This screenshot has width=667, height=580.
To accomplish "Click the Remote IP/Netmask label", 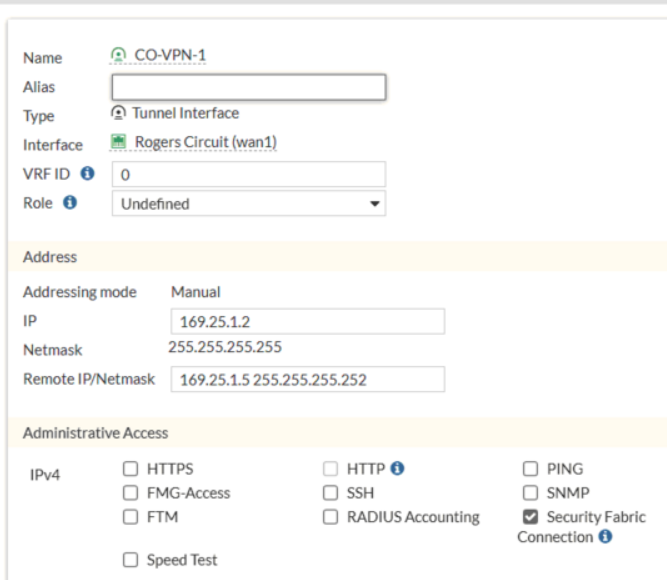I will [x=89, y=379].
